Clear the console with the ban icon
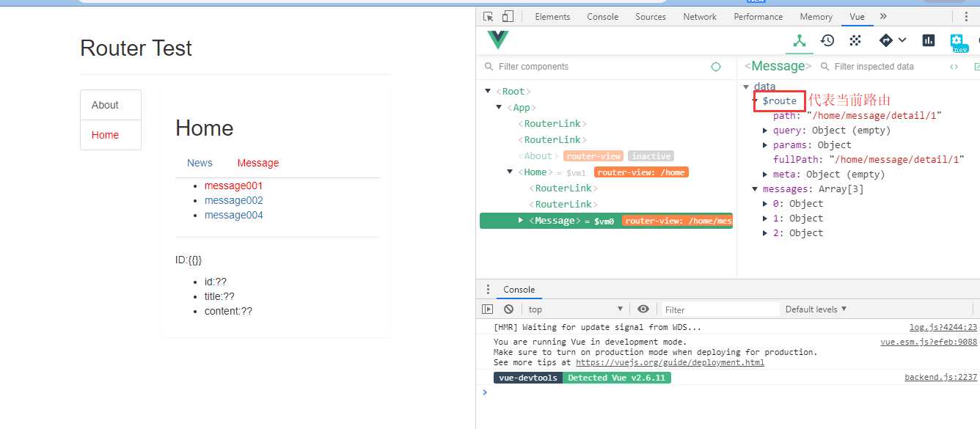Screen dimensions: 980x429 (508, 309)
